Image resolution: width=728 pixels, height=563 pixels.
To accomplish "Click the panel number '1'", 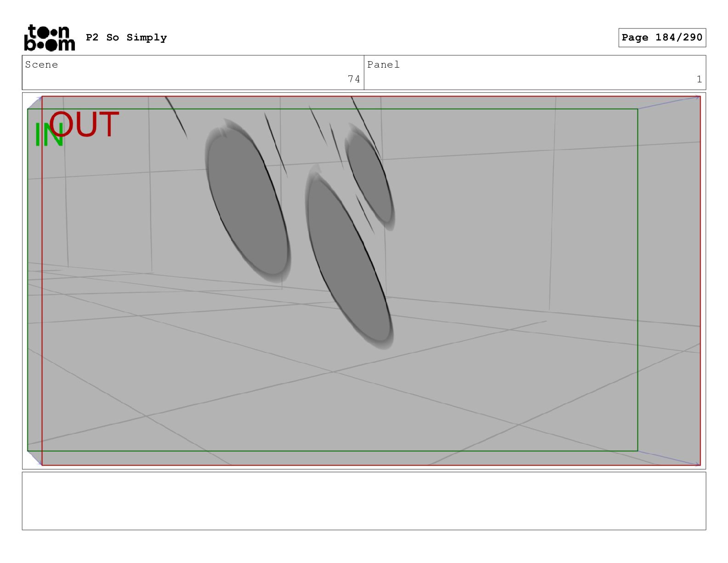I will (699, 79).
